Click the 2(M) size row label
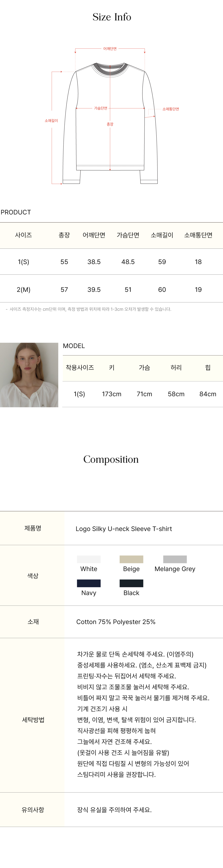This screenshot has height=868, width=223. point(24,290)
